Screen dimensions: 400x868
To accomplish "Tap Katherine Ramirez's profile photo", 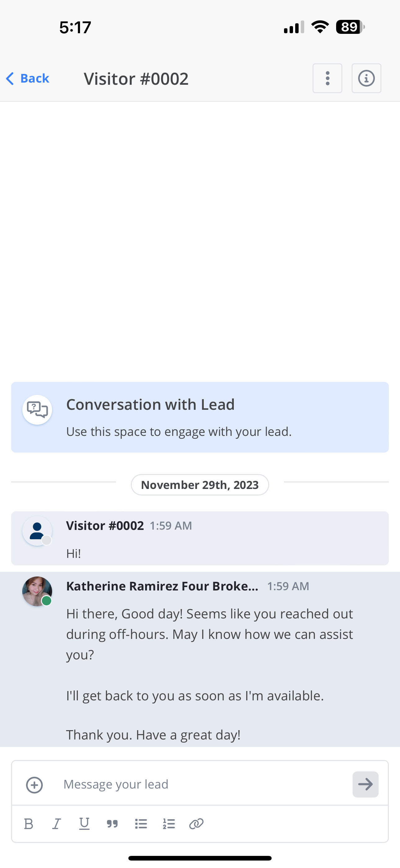I will [37, 591].
